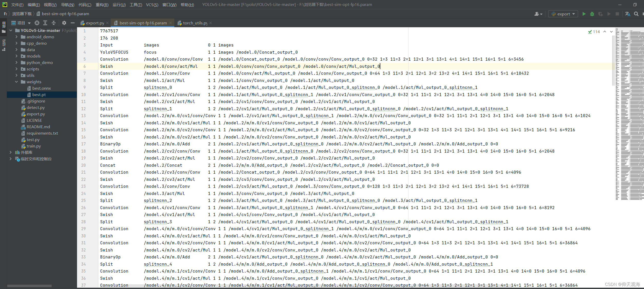
Task: Expand the android_demo folder
Action: (x=16, y=37)
